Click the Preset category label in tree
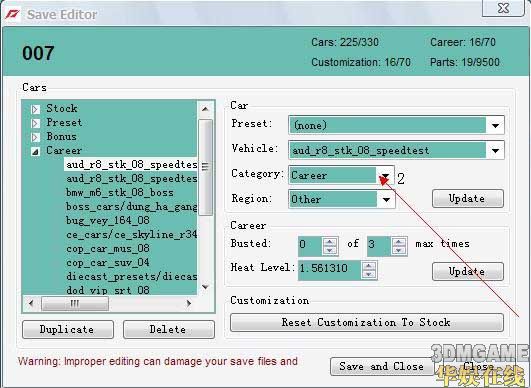The height and width of the screenshot is (388, 531). (64, 122)
